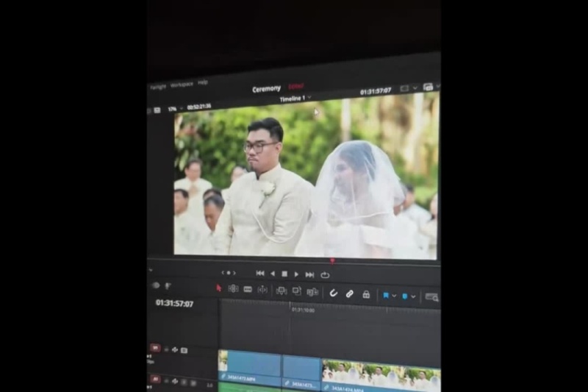Select clip 343A1472.MP4 on the video track

[250, 366]
